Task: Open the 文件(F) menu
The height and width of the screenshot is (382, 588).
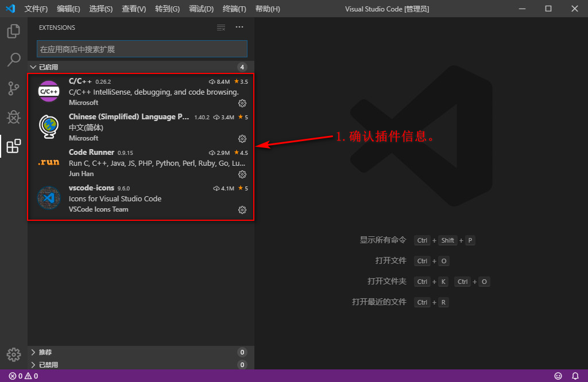Action: 36,9
